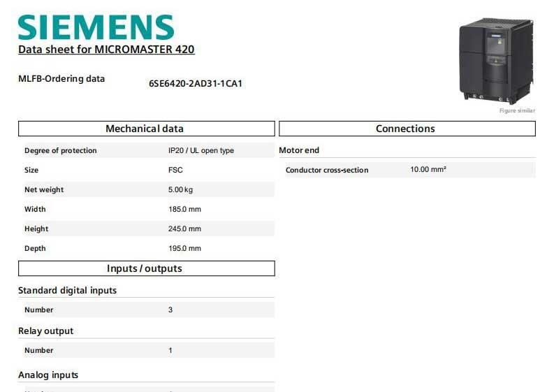
Task: Click the Standard digital inputs subheading
Action: 67,290
